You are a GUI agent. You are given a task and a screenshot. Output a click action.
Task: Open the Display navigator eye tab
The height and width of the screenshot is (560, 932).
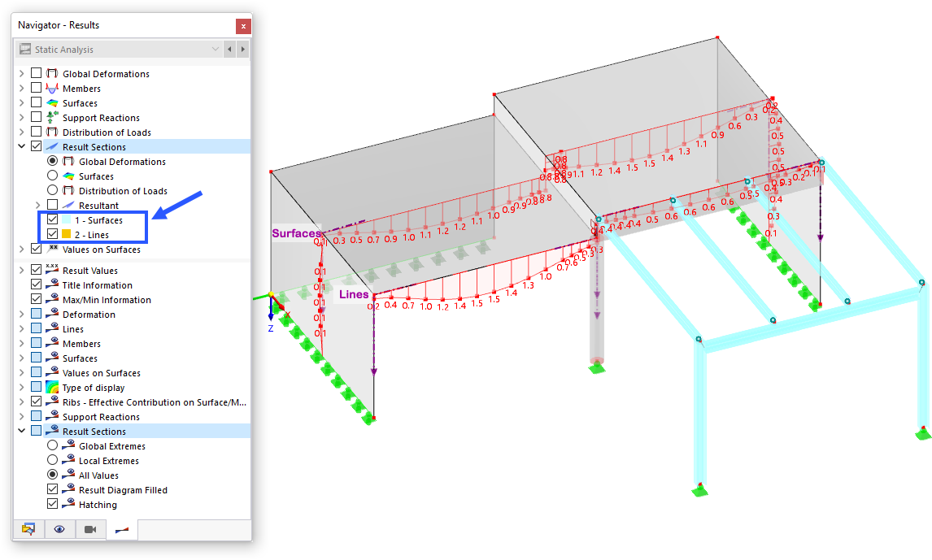(x=59, y=529)
